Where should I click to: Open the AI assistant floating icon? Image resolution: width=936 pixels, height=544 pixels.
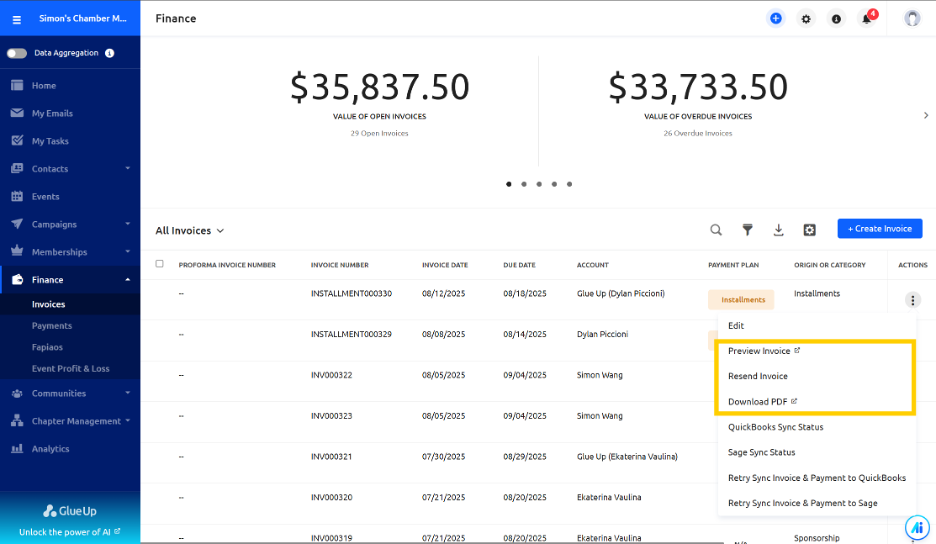(x=917, y=527)
